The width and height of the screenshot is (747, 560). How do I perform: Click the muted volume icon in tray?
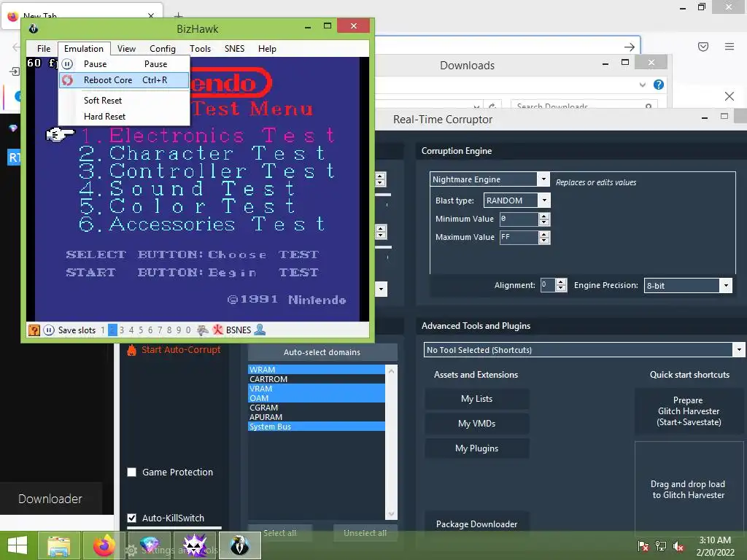pos(678,546)
